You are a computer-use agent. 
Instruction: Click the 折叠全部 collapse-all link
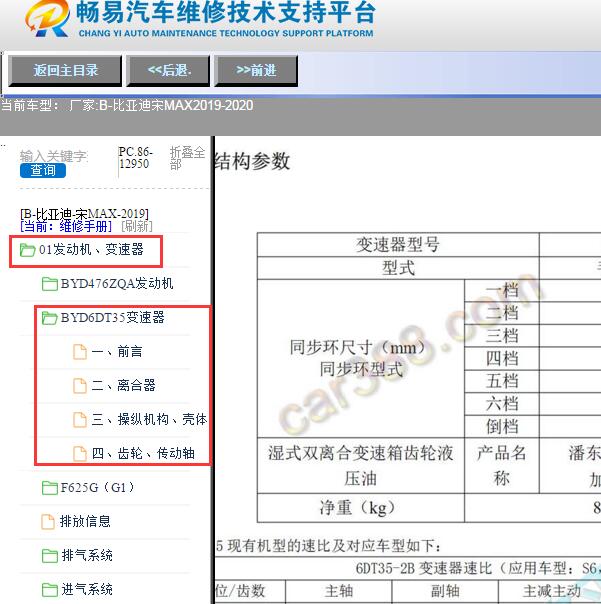pyautogui.click(x=187, y=158)
